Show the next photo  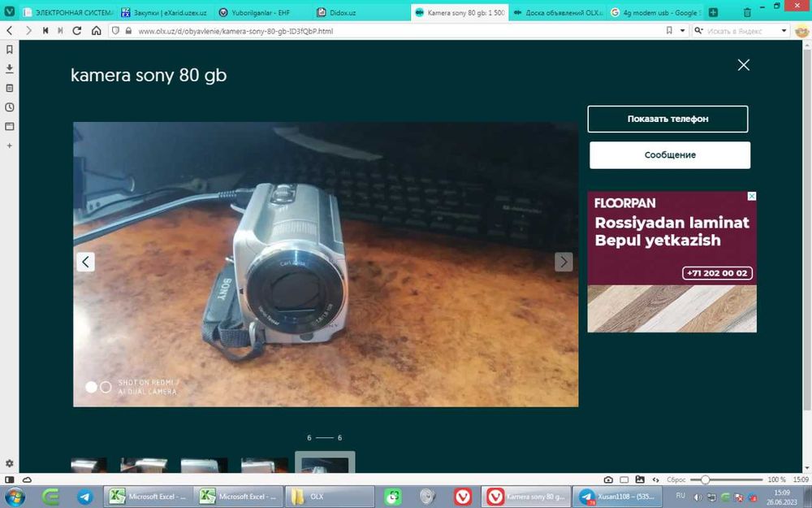pyautogui.click(x=564, y=262)
